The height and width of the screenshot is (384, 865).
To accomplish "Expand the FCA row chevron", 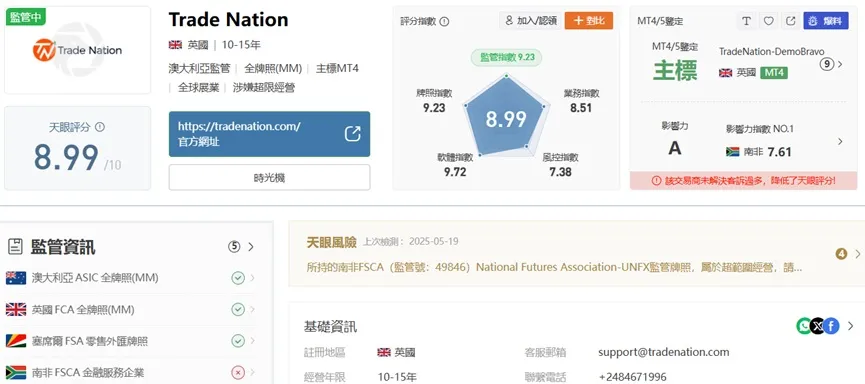I will [x=253, y=310].
